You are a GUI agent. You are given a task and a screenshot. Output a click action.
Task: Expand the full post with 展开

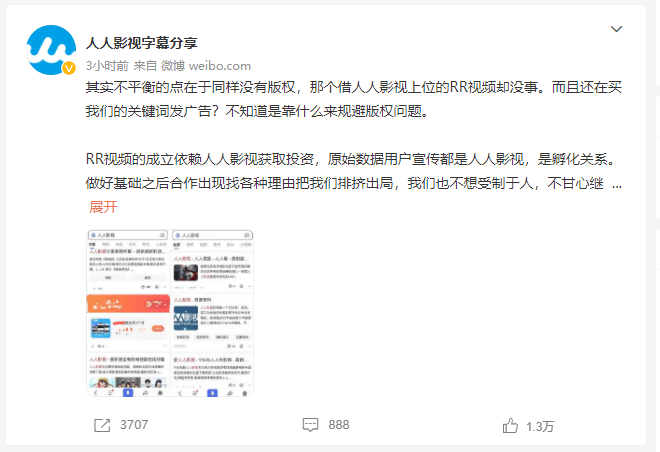point(103,207)
